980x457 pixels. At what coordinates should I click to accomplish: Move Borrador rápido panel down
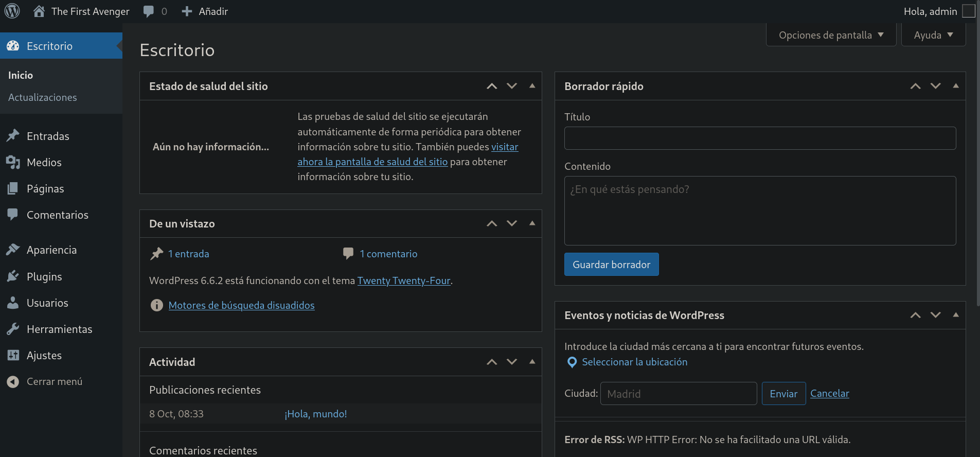(x=936, y=86)
